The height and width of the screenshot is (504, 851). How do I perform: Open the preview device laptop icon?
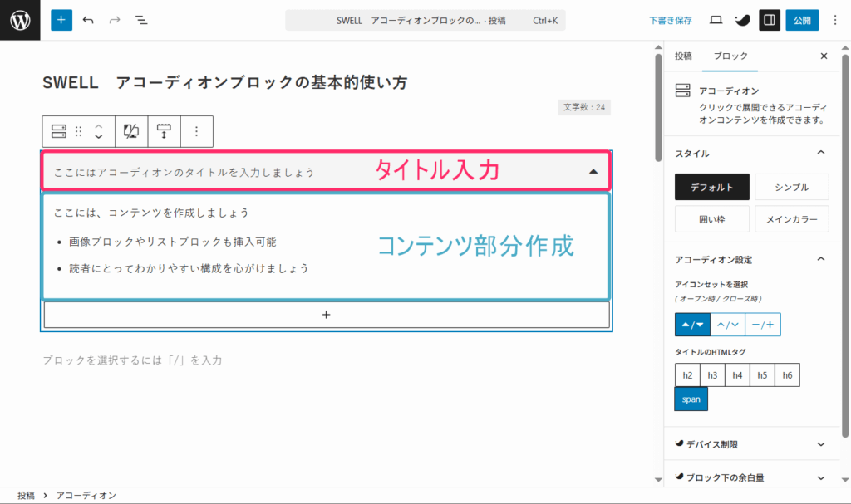click(x=716, y=20)
